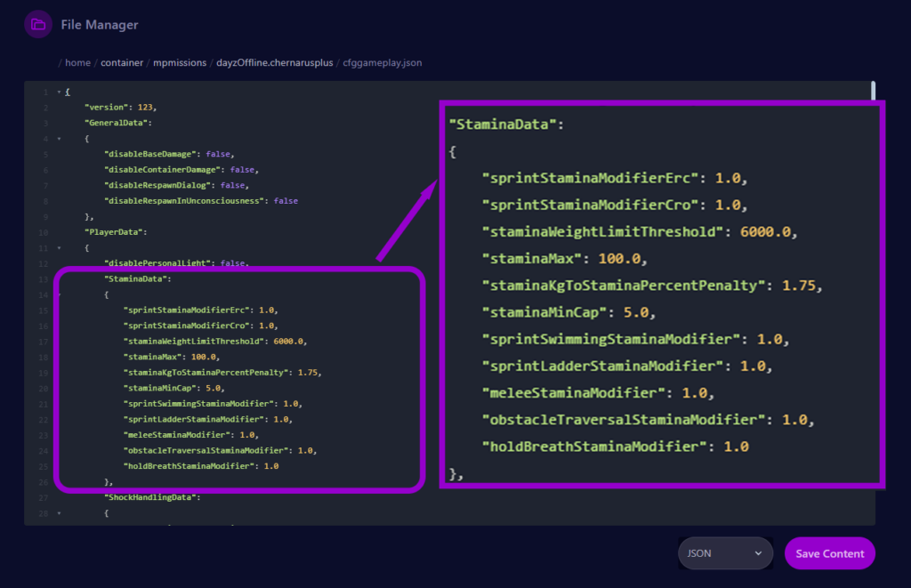
Task: Open dayzOffline.chernarusplus breadcrumb folder
Action: (x=274, y=63)
